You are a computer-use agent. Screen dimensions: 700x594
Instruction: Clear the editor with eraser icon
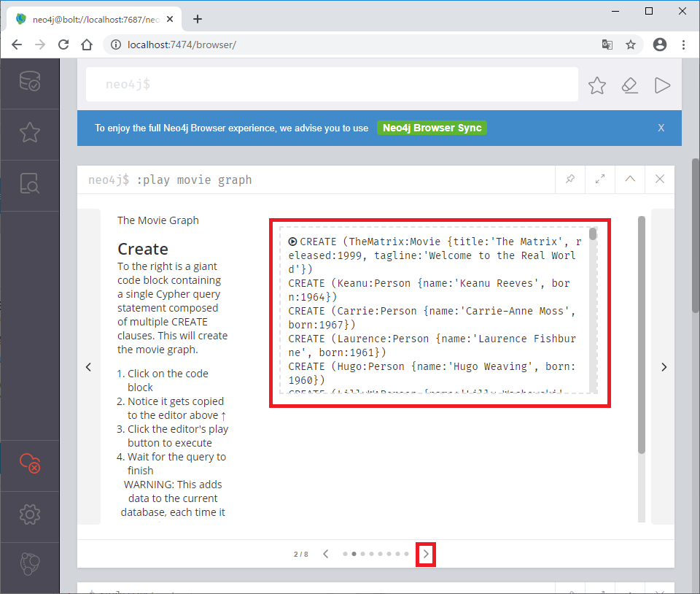point(629,85)
